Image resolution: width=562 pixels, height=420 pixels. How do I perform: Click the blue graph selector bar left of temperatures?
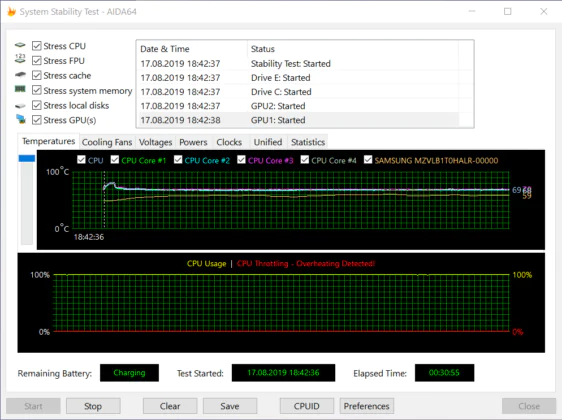pos(27,158)
